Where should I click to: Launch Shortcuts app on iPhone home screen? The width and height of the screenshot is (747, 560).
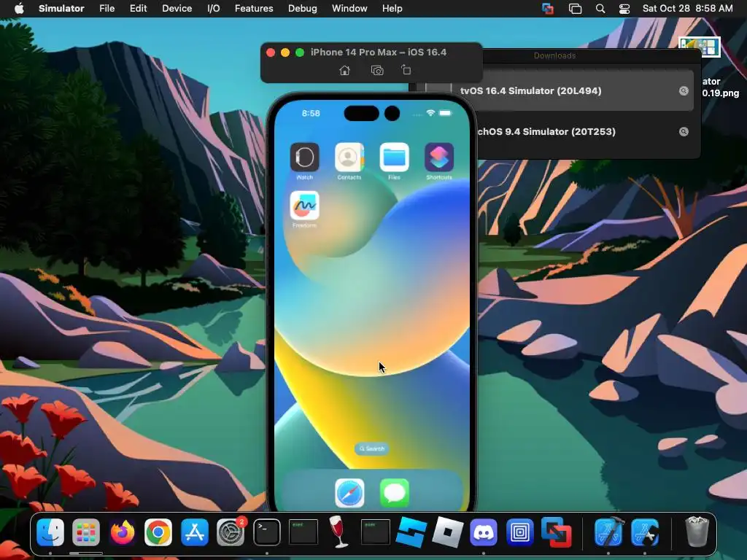click(438, 157)
